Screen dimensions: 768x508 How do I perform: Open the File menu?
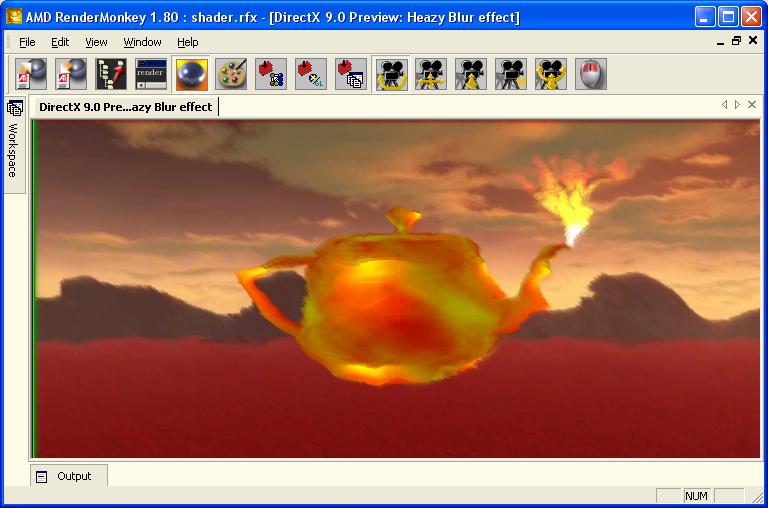pyautogui.click(x=27, y=42)
